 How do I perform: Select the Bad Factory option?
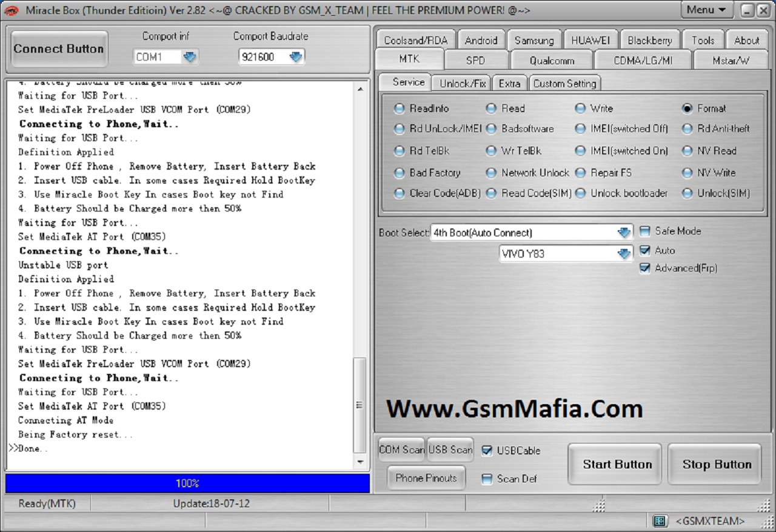[x=427, y=173]
